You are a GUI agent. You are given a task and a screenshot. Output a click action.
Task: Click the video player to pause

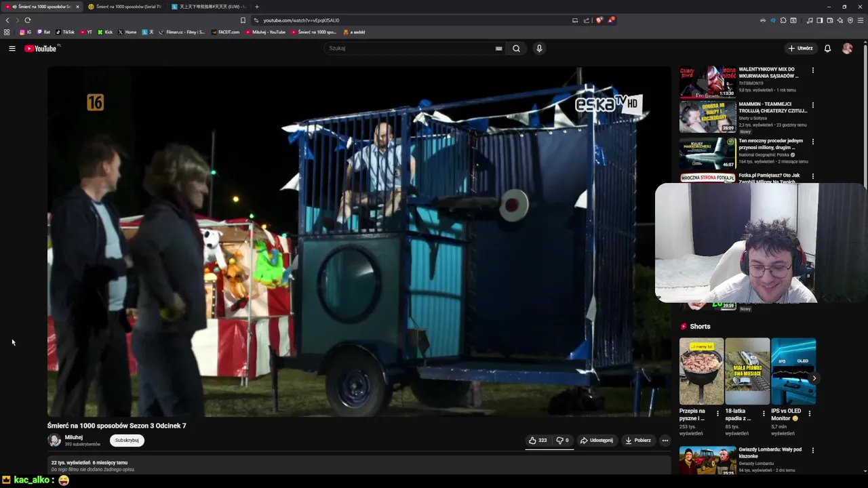pos(359,241)
